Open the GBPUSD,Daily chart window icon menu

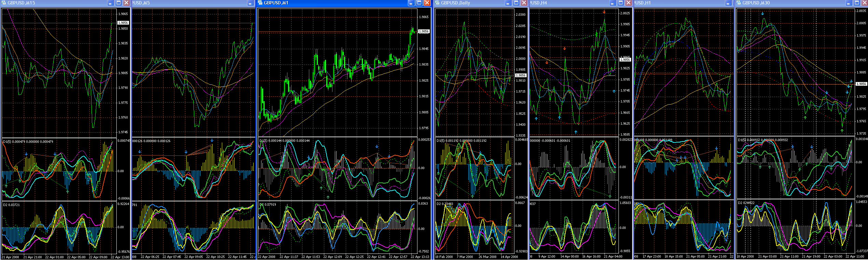(x=437, y=3)
